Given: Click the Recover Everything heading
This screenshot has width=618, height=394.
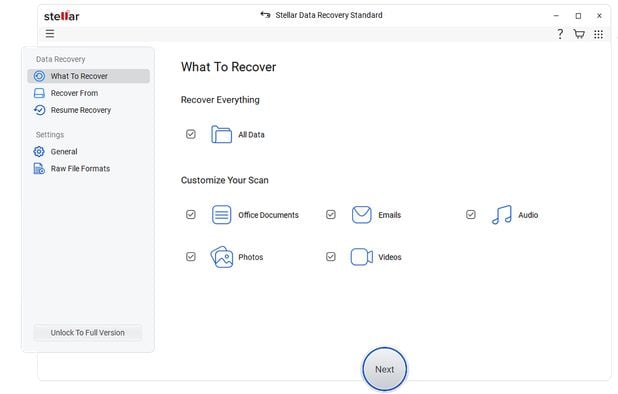Looking at the screenshot, I should tap(220, 100).
